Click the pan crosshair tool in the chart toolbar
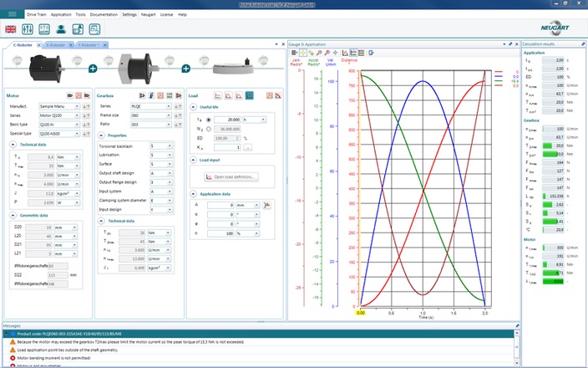 pyautogui.click(x=305, y=53)
